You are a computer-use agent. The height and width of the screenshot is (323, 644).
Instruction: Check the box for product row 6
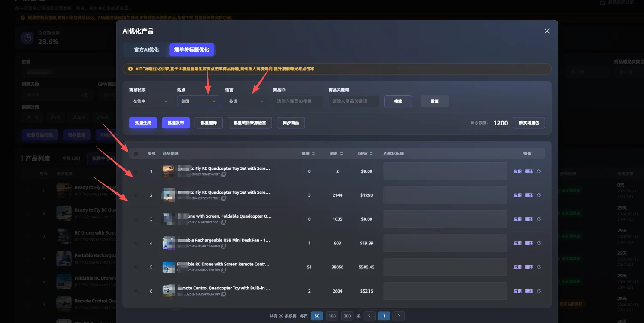136,291
